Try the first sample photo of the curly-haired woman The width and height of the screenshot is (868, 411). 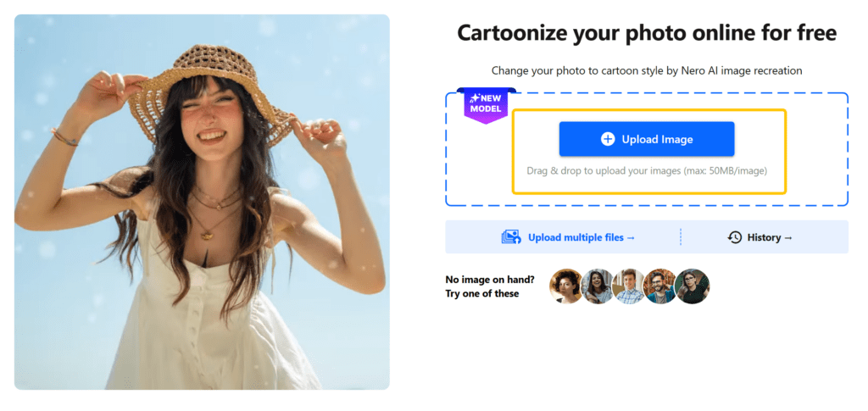(566, 286)
